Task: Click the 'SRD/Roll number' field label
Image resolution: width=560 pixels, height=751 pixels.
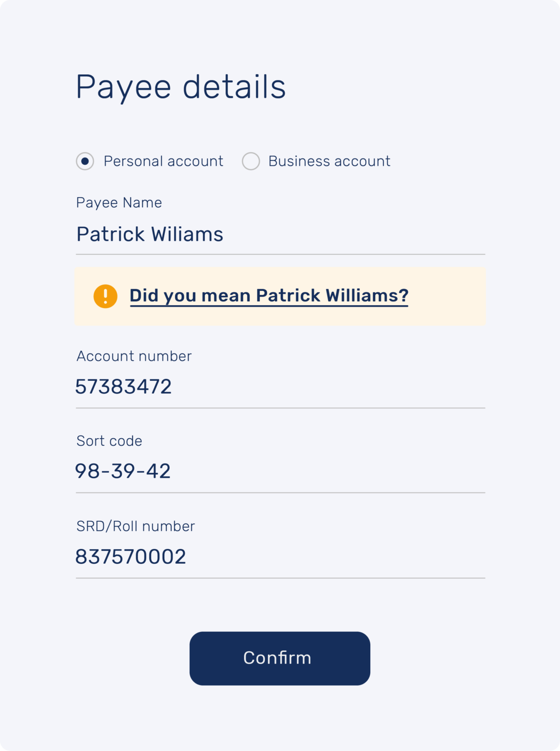Action: pos(135,527)
